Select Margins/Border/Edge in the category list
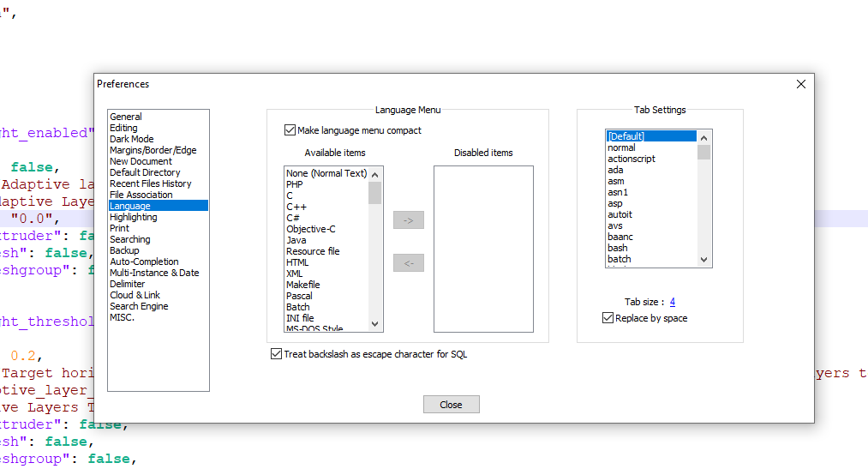Viewport: 868px width, 469px height. tap(153, 150)
